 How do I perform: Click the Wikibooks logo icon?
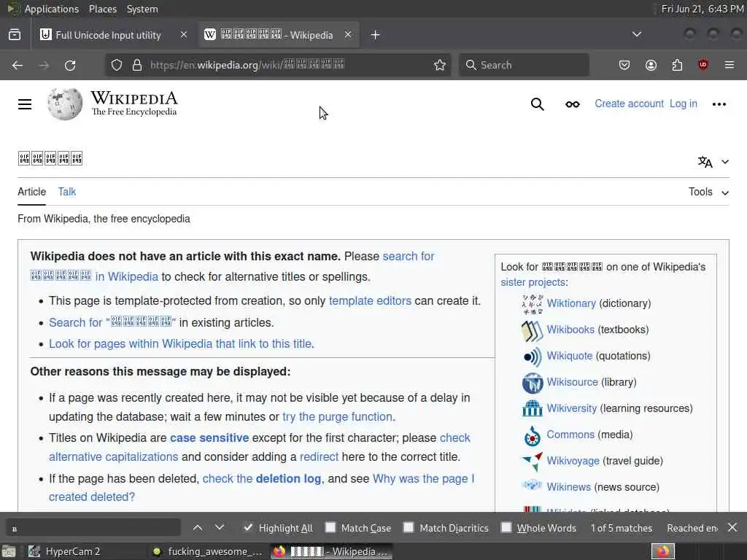coord(533,331)
